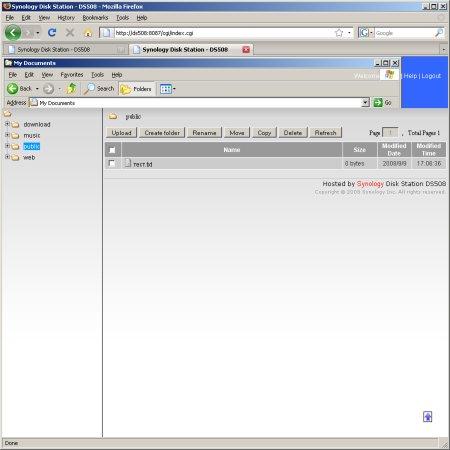Image resolution: width=450 pixels, height=450 pixels.
Task: Open the Bookmarks menu in Firefox
Action: pos(95,18)
